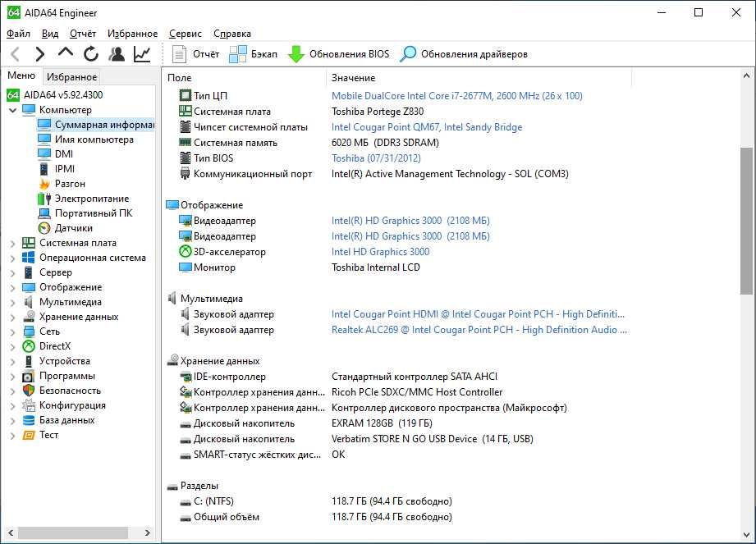
Task: Expand the Сеть tree node
Action: (x=13, y=332)
